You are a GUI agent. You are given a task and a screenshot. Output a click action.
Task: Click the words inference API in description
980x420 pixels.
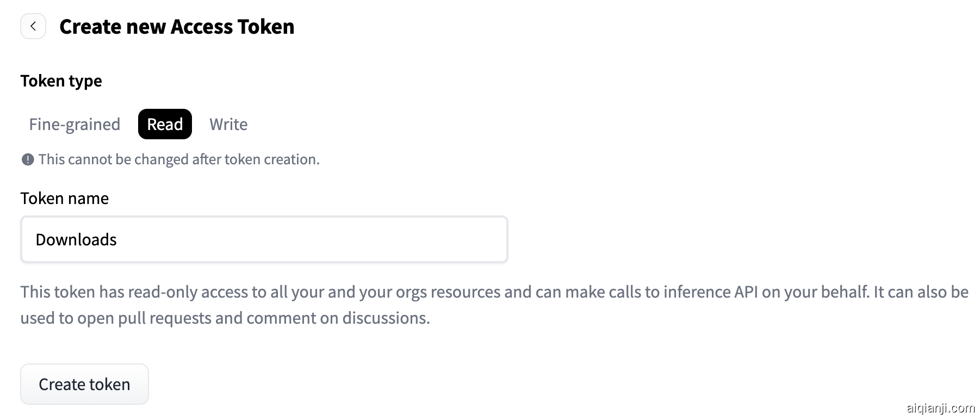[710, 292]
